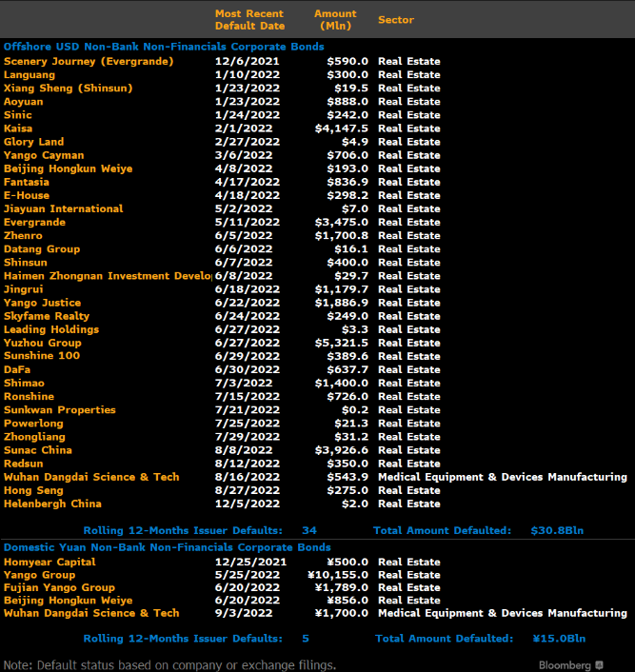This screenshot has width=635, height=672.
Task: Select the Sector column header
Action: click(396, 20)
